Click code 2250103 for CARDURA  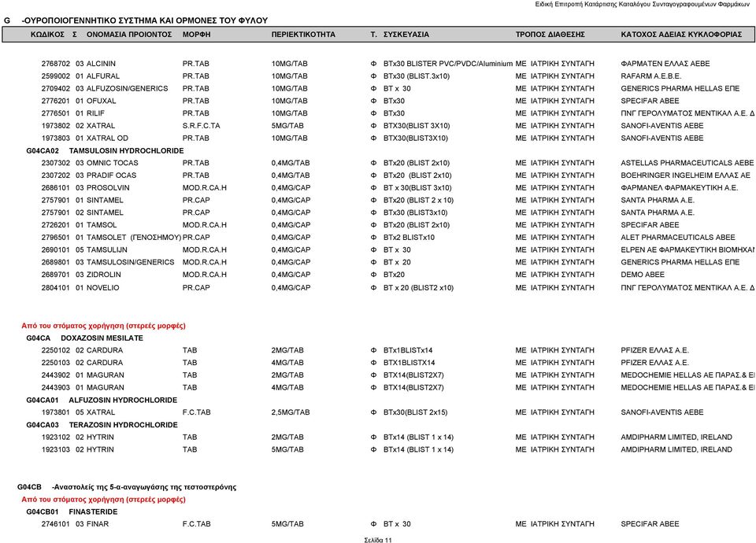[55, 363]
